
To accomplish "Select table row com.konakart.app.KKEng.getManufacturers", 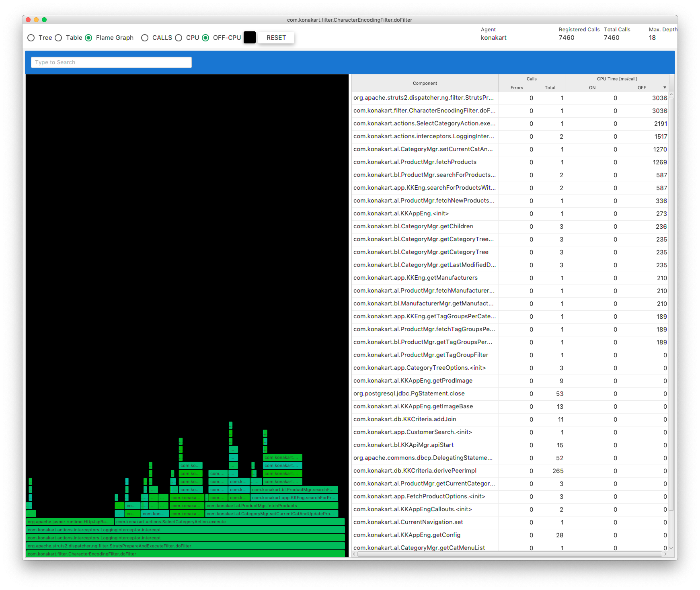I will coord(510,278).
